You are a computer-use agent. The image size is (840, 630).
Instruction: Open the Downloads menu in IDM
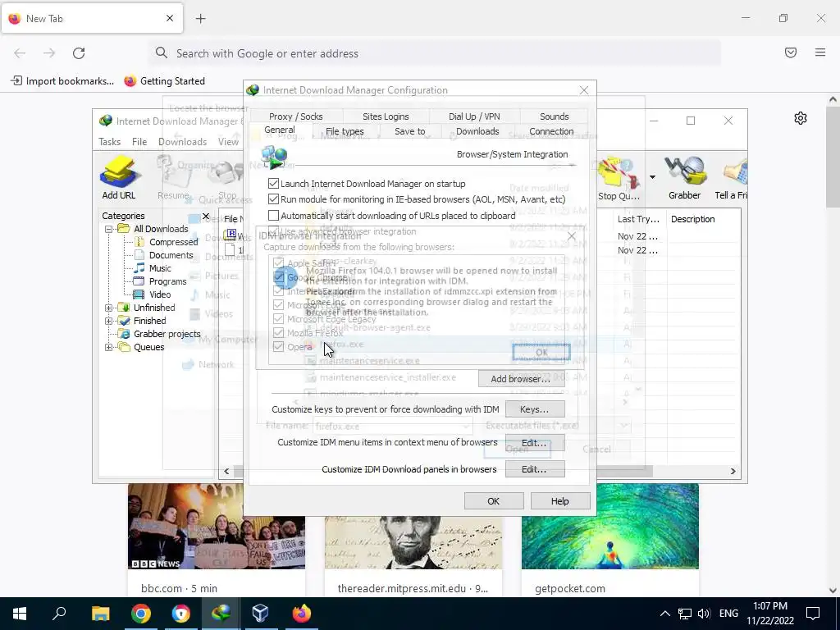(x=182, y=142)
